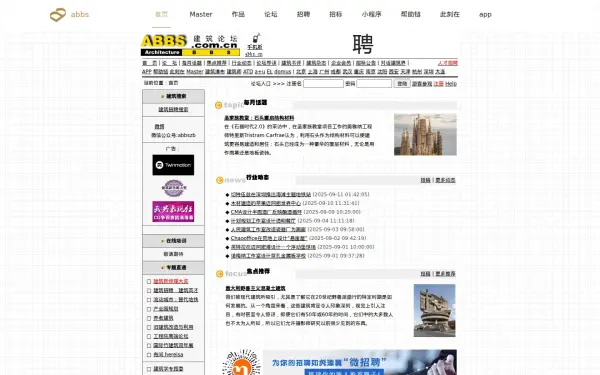Click the submit link in news header
Viewport: 600px width, 375px height.
[426, 180]
